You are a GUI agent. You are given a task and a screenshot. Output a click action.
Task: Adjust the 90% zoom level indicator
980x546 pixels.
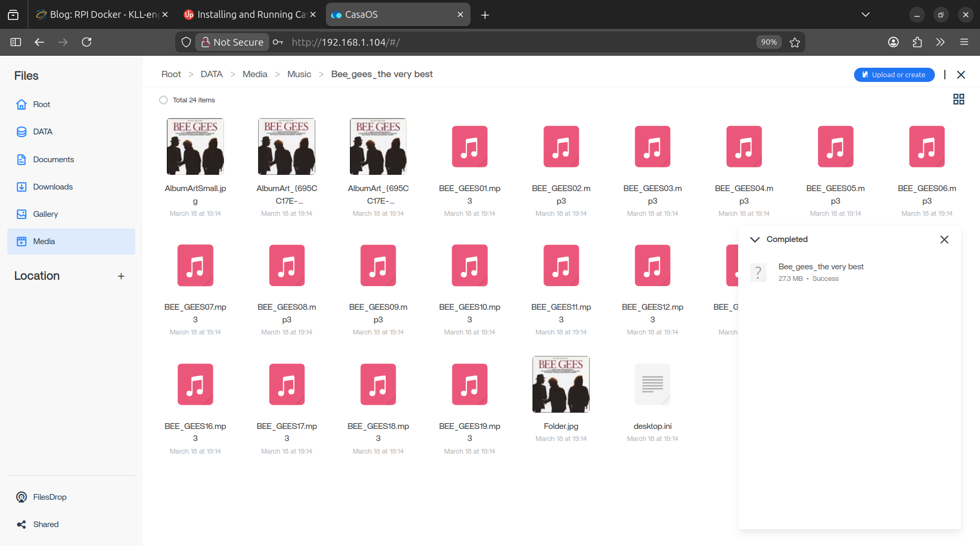pyautogui.click(x=769, y=42)
